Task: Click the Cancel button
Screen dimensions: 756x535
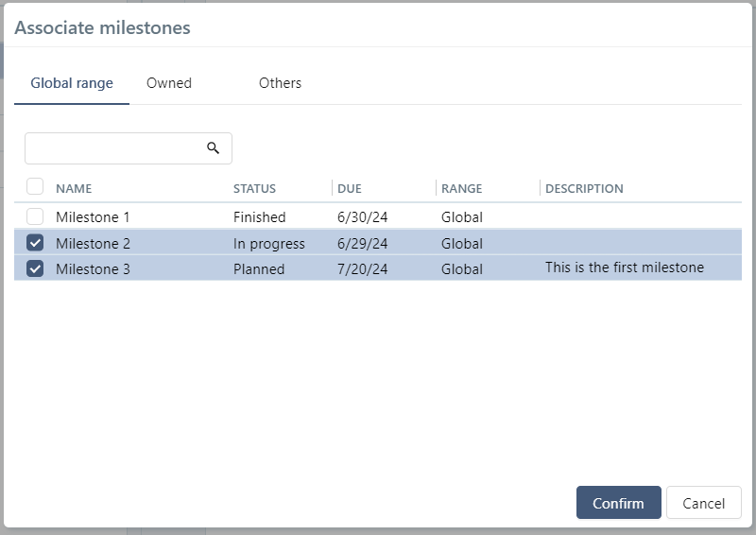Action: [x=703, y=503]
